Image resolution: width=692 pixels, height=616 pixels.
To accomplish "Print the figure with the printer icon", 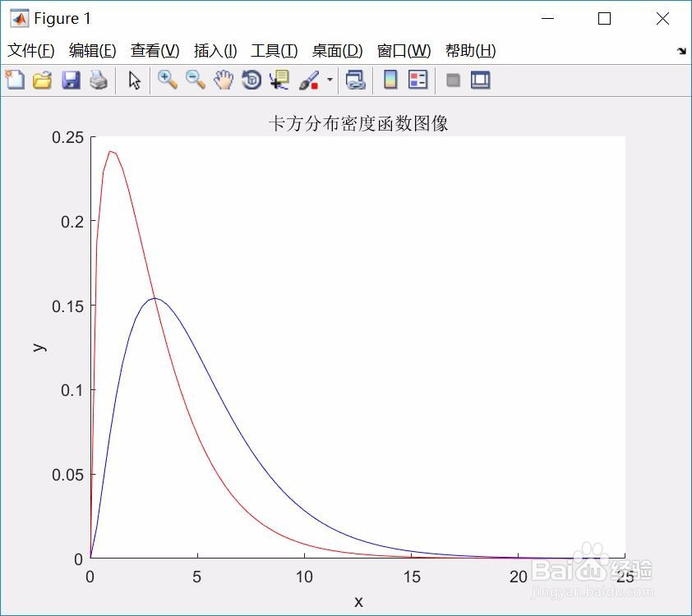I will coord(99,80).
